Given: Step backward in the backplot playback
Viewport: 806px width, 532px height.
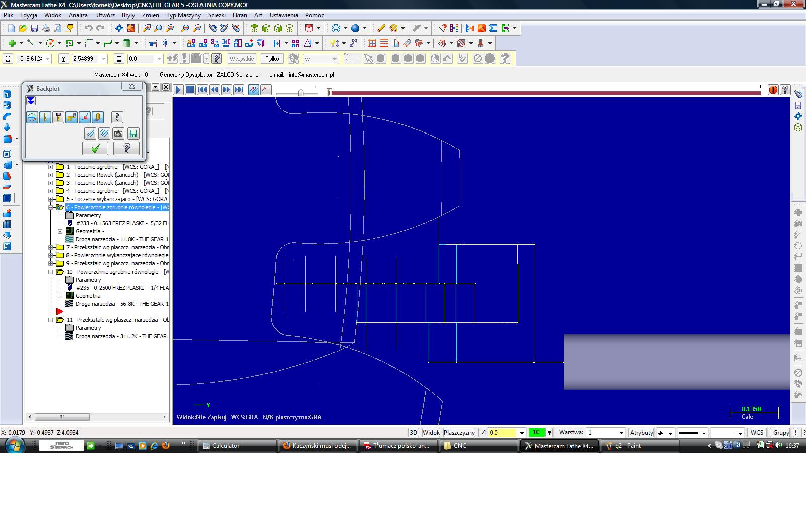Looking at the screenshot, I should coord(215,90).
